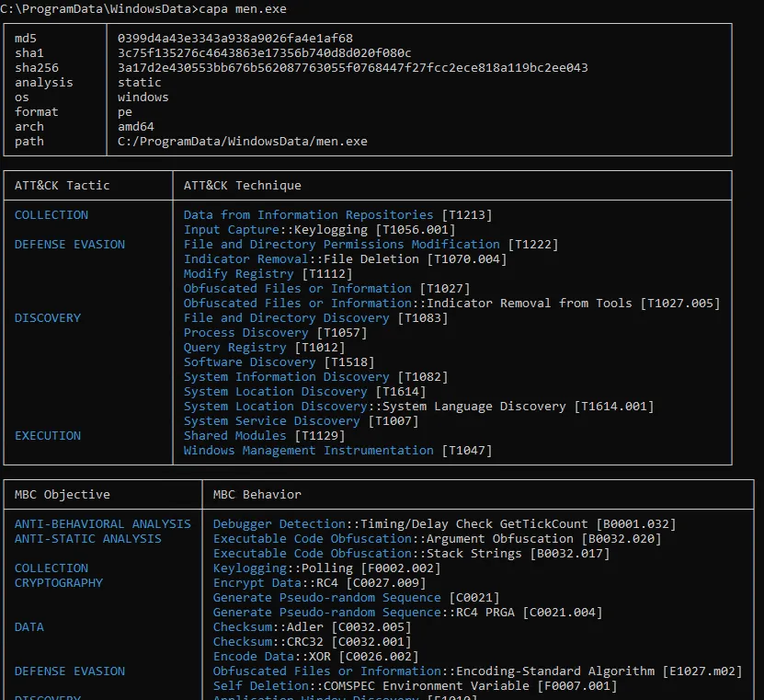Click the DATA objective label

click(29, 627)
